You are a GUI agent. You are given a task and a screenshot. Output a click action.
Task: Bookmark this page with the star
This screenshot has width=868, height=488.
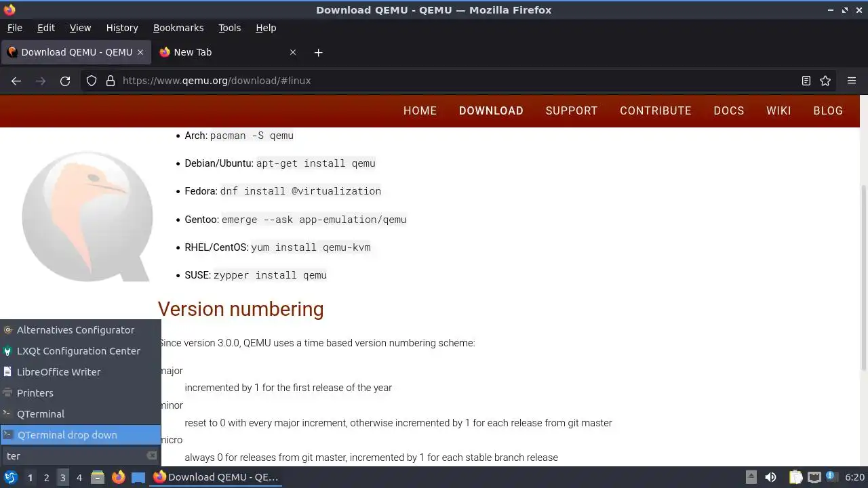[825, 81]
